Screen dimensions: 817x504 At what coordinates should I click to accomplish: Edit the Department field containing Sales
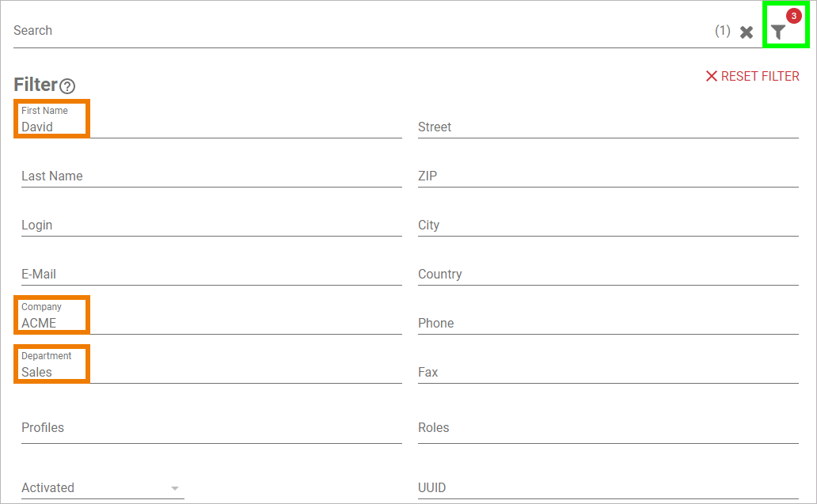(211, 372)
